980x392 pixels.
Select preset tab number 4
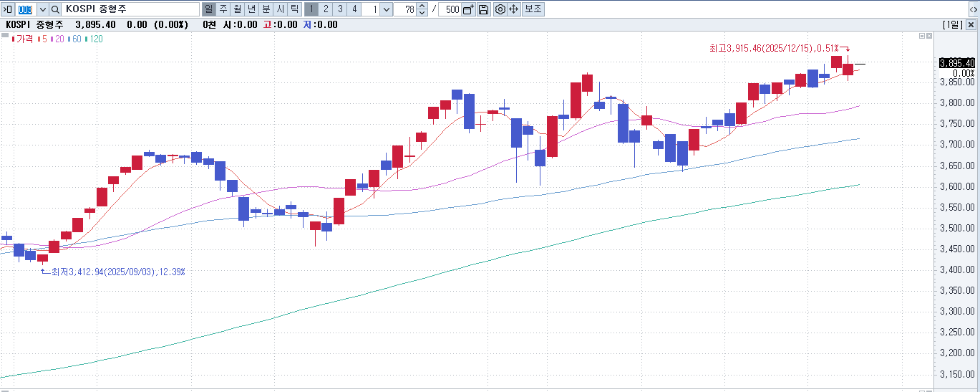354,9
